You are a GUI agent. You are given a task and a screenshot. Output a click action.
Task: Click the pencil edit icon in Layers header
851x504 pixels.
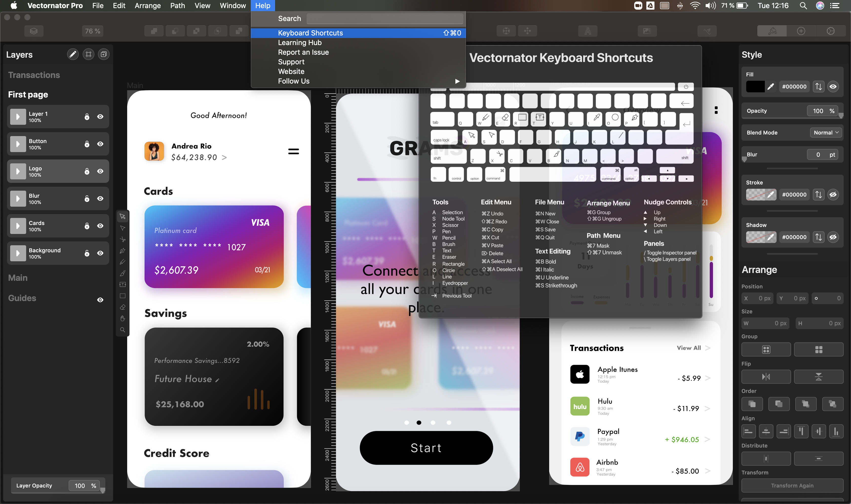pos(73,54)
